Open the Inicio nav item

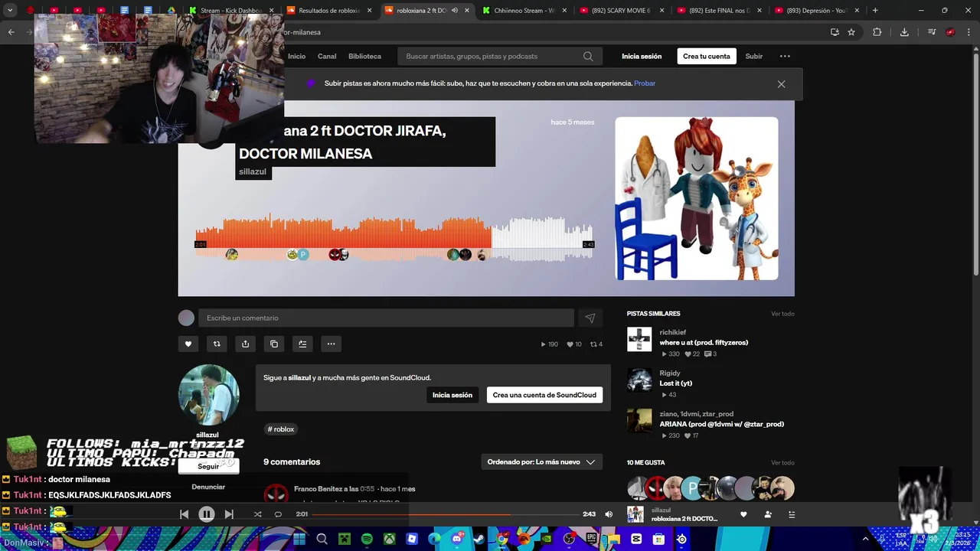(296, 57)
